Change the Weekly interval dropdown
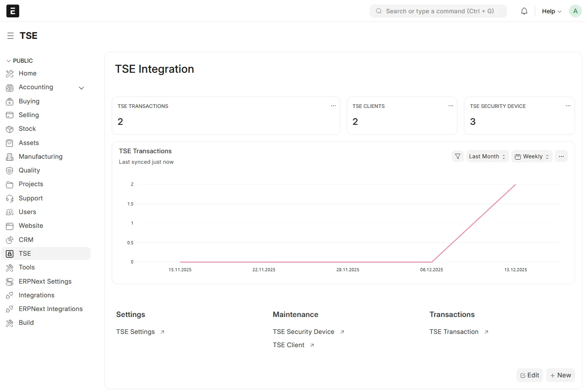 (x=532, y=156)
